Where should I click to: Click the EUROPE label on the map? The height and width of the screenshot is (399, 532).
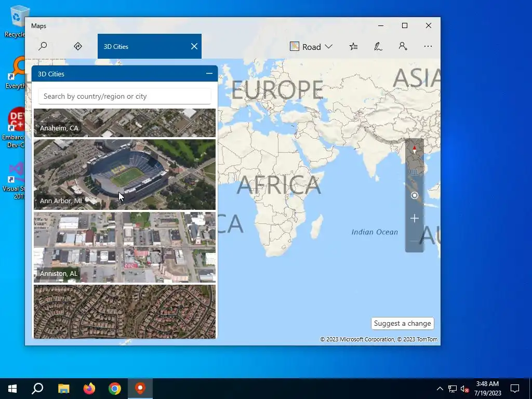pyautogui.click(x=277, y=90)
